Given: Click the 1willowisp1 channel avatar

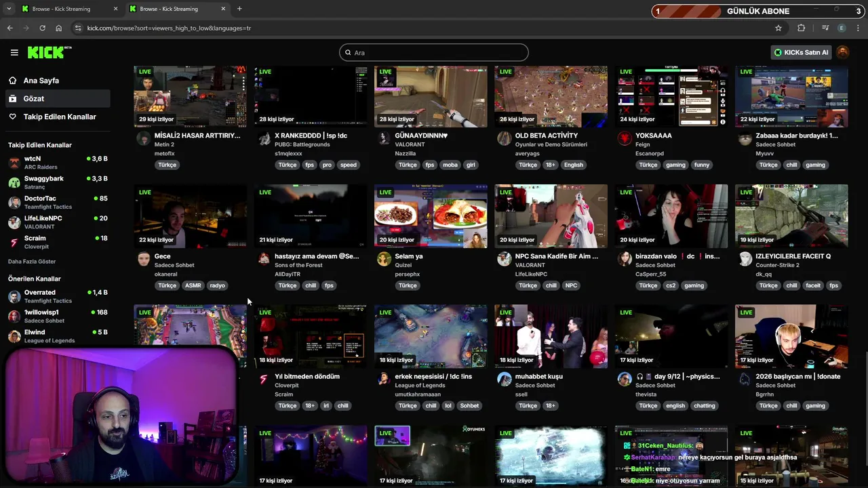Looking at the screenshot, I should 14,316.
